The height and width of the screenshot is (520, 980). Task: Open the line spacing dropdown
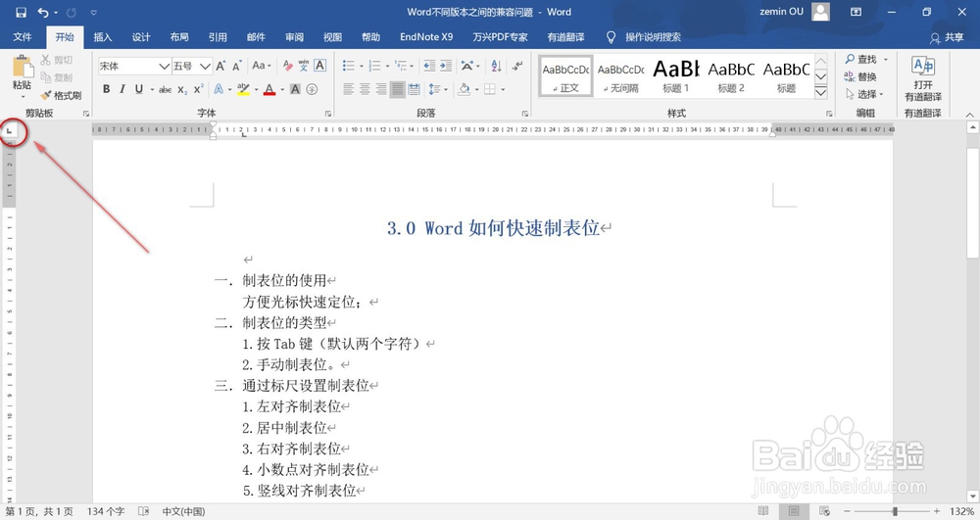[x=446, y=89]
